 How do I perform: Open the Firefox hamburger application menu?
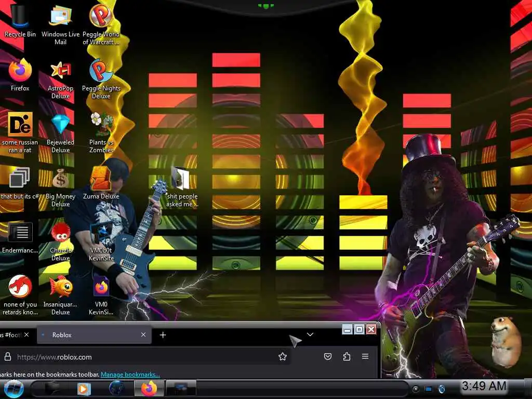click(365, 356)
